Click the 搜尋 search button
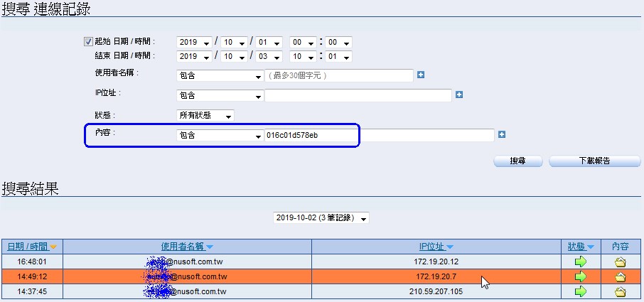Screen dimensions: 644x302 (517, 161)
